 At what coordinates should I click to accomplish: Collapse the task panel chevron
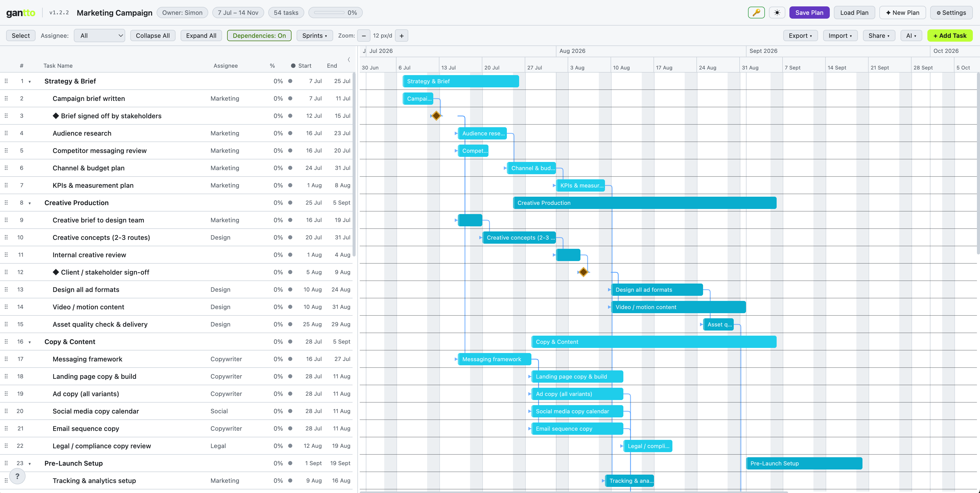(348, 59)
